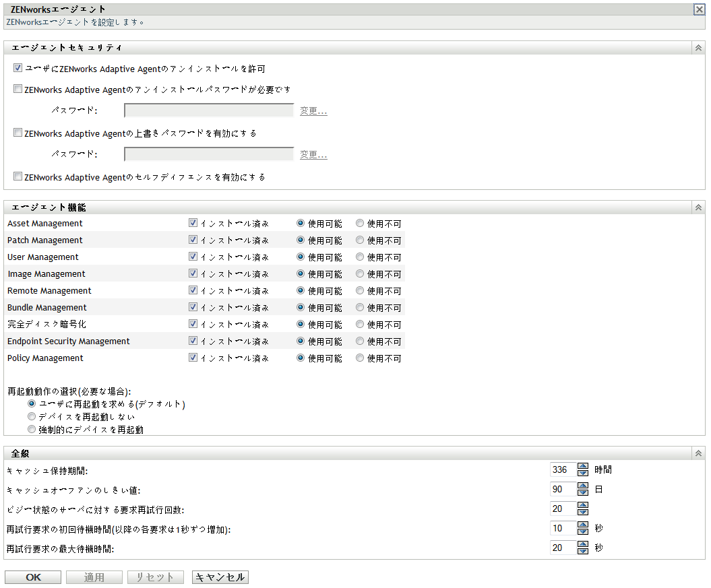Decrease キャッシュ保持期間 with the down arrow

pyautogui.click(x=583, y=473)
